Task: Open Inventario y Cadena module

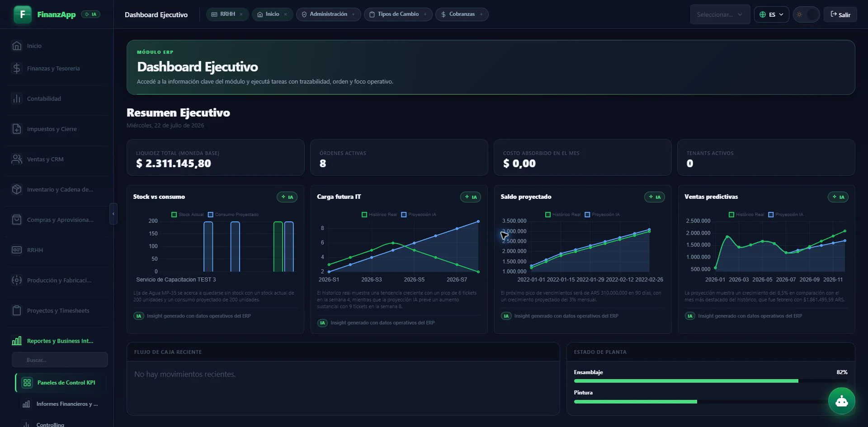Action: (x=57, y=189)
